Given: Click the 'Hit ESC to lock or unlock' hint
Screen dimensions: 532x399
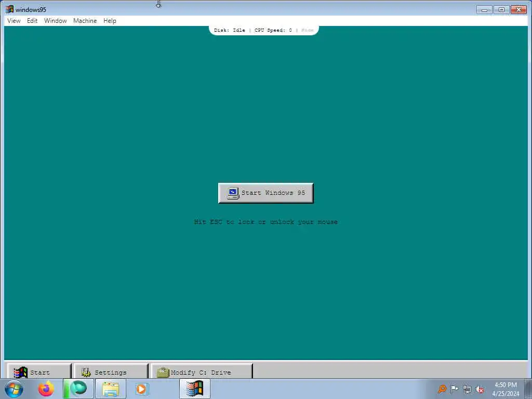Looking at the screenshot, I should [265, 222].
